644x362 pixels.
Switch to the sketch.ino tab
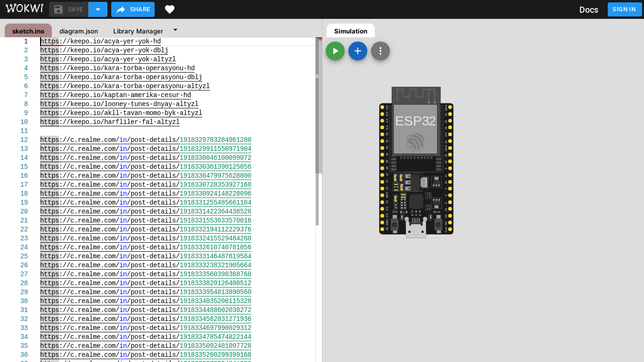pyautogui.click(x=28, y=31)
